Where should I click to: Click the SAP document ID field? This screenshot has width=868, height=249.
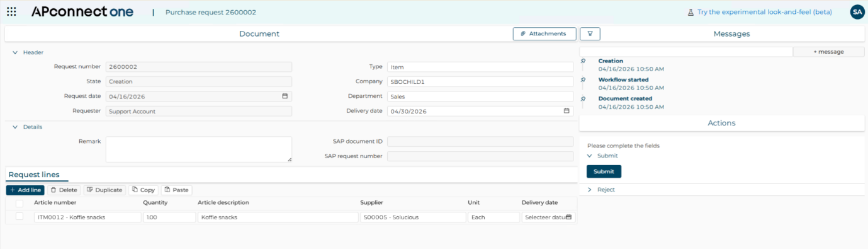click(x=480, y=142)
